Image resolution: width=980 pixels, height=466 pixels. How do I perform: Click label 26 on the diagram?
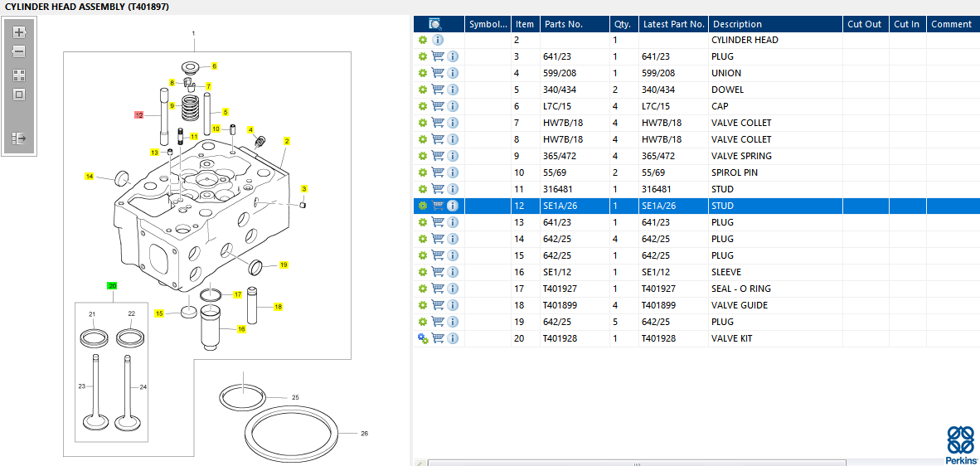coord(365,433)
